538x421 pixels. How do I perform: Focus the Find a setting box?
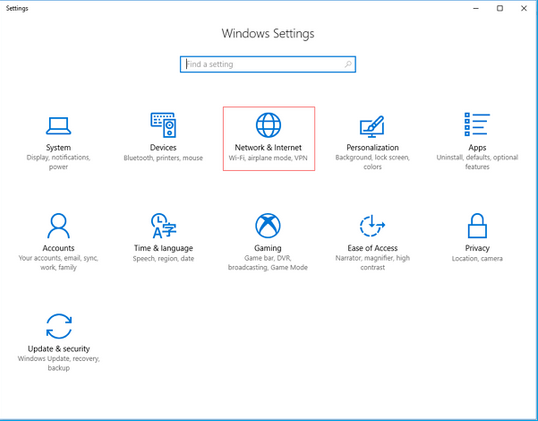coord(268,64)
